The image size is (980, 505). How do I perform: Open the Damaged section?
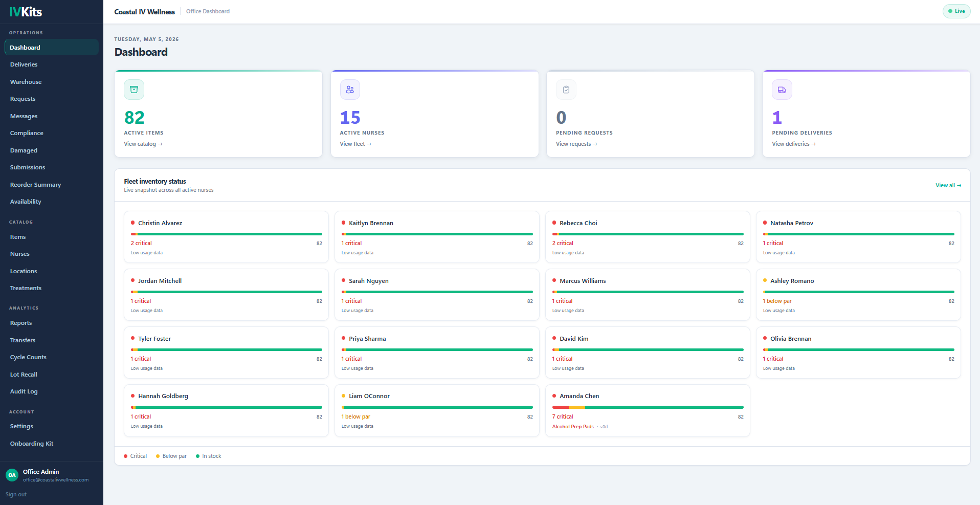point(52,150)
